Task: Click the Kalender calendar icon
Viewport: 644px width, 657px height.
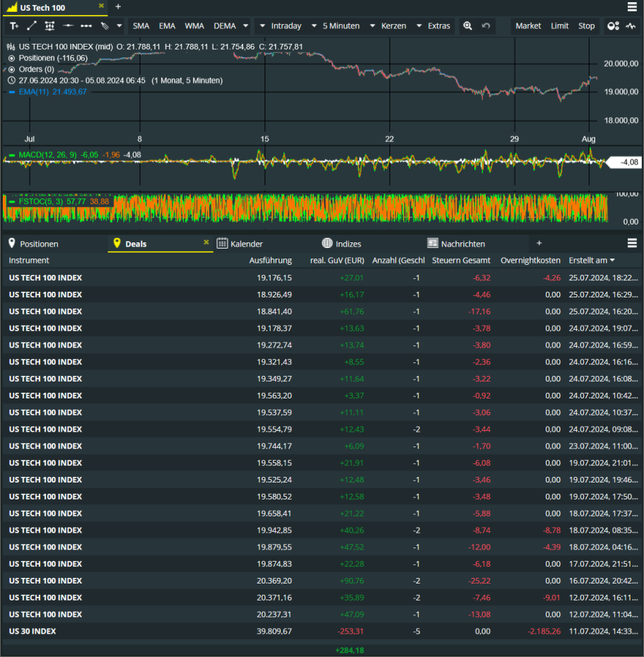Action: 222,244
